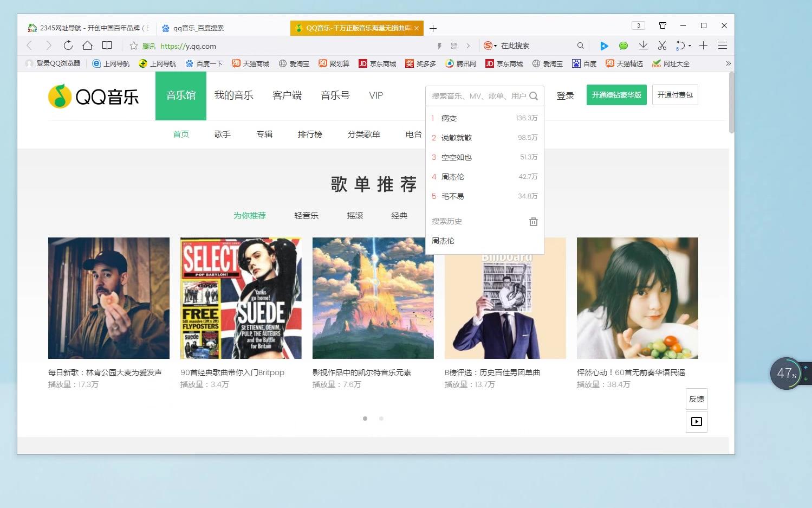
Task: Switch to the qq音乐_百度搜索 tab
Action: point(222,28)
